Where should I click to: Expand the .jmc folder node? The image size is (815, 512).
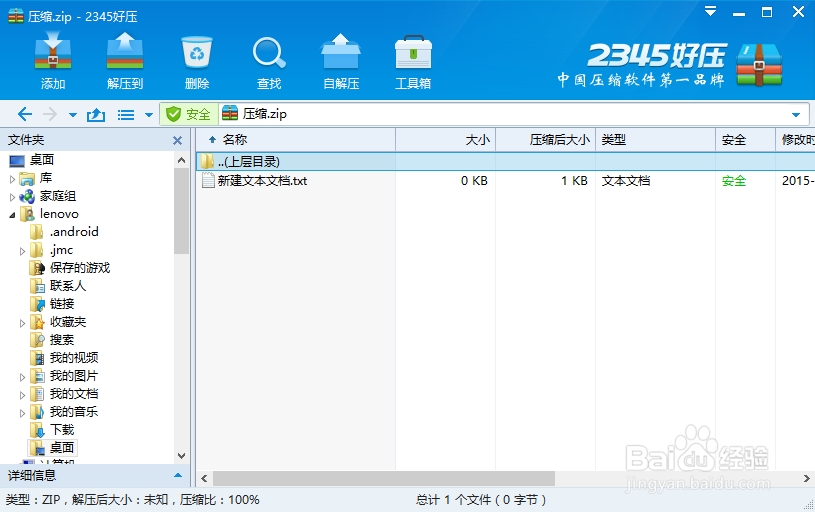coord(22,251)
